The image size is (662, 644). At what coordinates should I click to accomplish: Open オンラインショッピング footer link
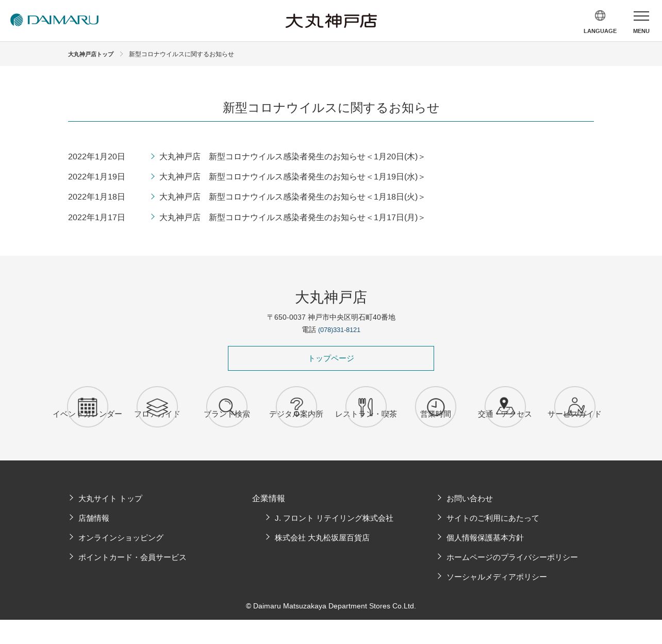pyautogui.click(x=121, y=538)
